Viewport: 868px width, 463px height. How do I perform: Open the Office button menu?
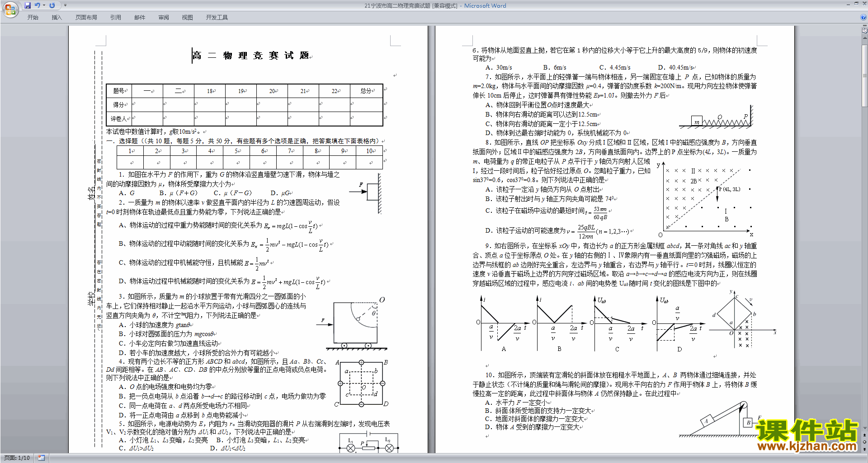[x=10, y=9]
